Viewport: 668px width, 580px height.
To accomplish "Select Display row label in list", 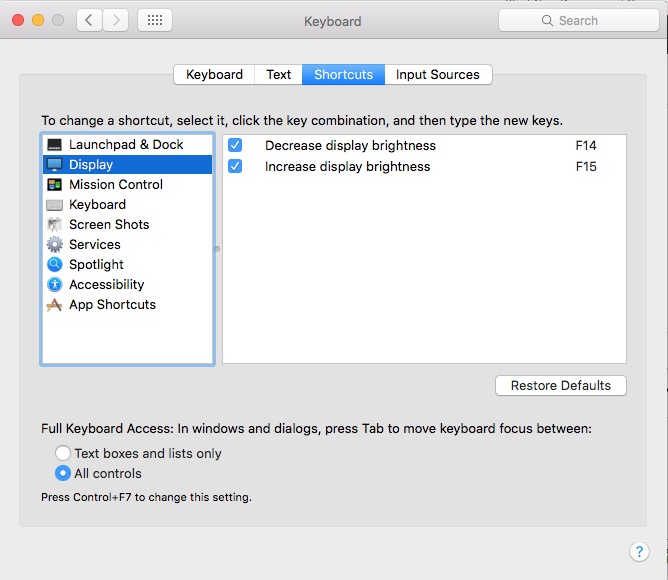I will [x=91, y=164].
